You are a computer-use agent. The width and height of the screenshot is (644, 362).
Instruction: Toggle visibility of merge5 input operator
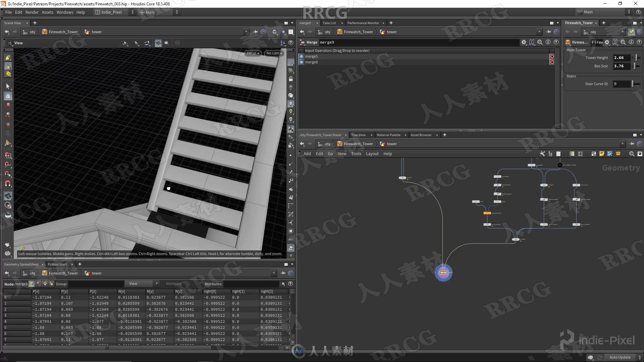point(302,56)
